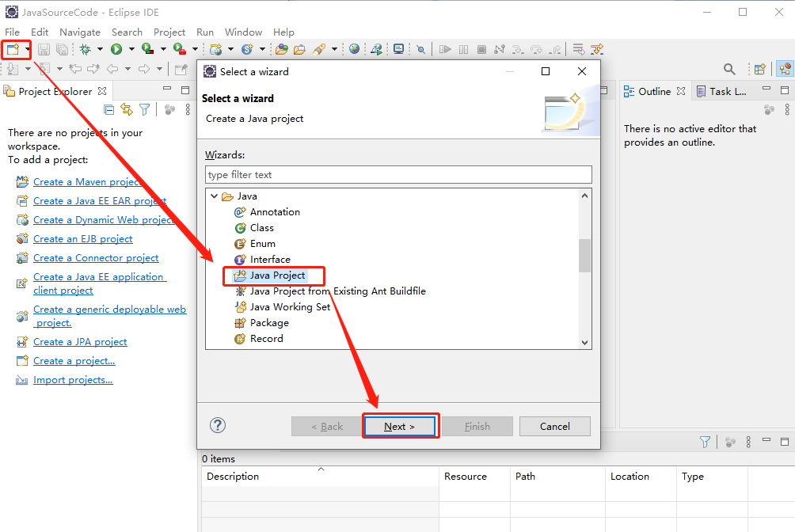
Task: Click the green Run button icon
Action: [116, 49]
